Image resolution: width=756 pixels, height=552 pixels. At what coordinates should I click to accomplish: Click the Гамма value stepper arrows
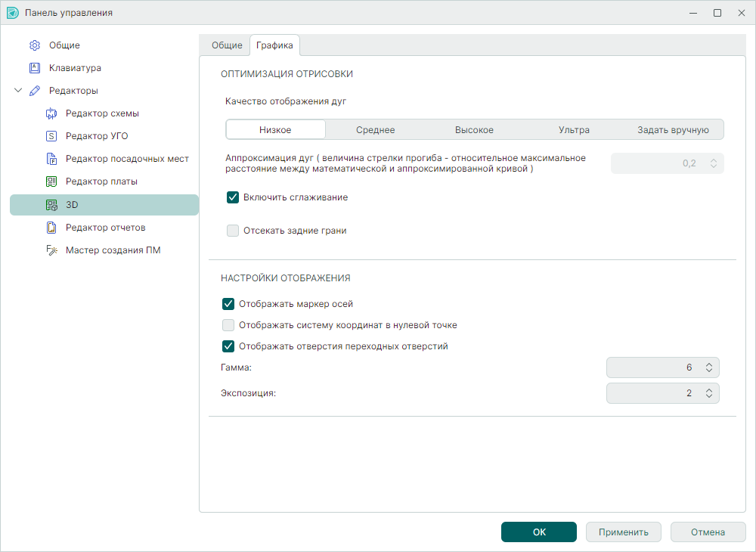point(709,367)
